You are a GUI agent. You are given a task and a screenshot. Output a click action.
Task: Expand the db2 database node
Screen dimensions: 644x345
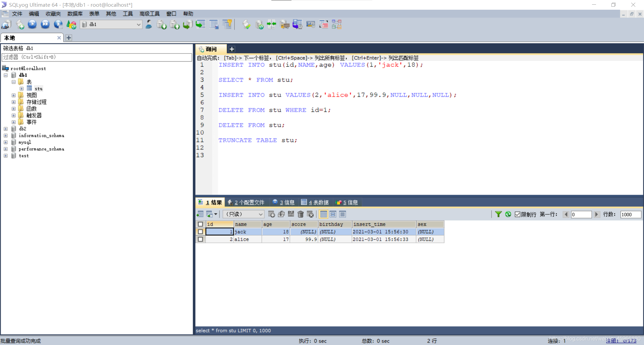(x=6, y=129)
